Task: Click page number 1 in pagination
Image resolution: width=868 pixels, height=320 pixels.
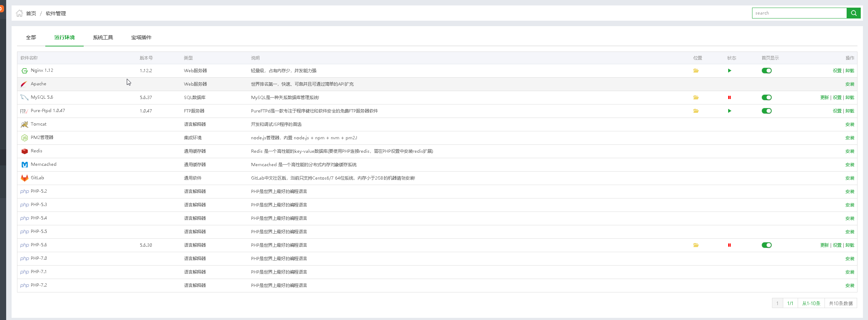Action: click(x=777, y=303)
